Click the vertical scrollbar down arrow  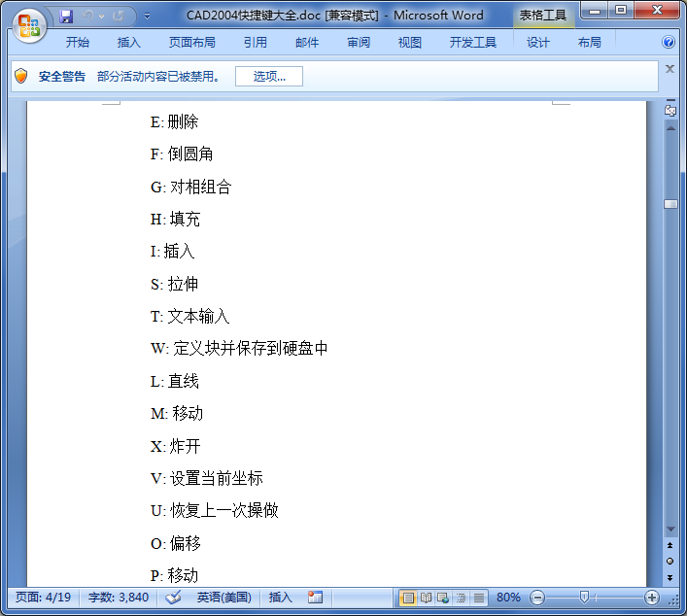coord(670,530)
